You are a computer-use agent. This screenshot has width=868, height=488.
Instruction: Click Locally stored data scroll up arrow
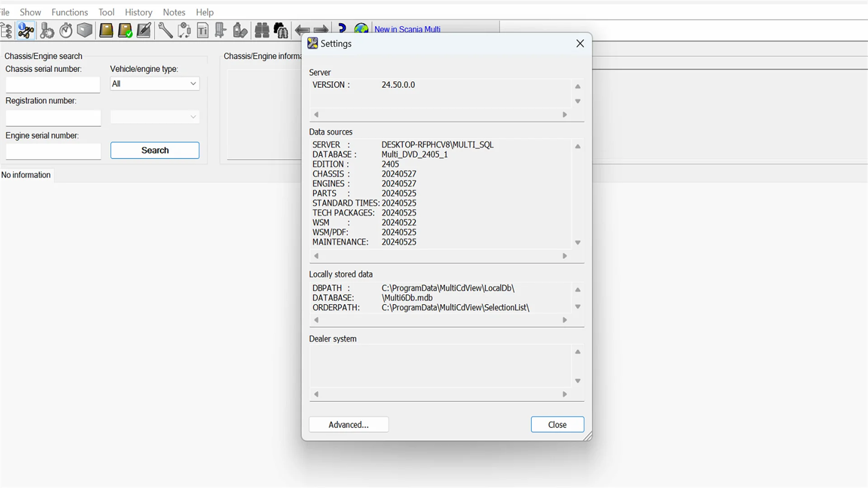(x=578, y=290)
